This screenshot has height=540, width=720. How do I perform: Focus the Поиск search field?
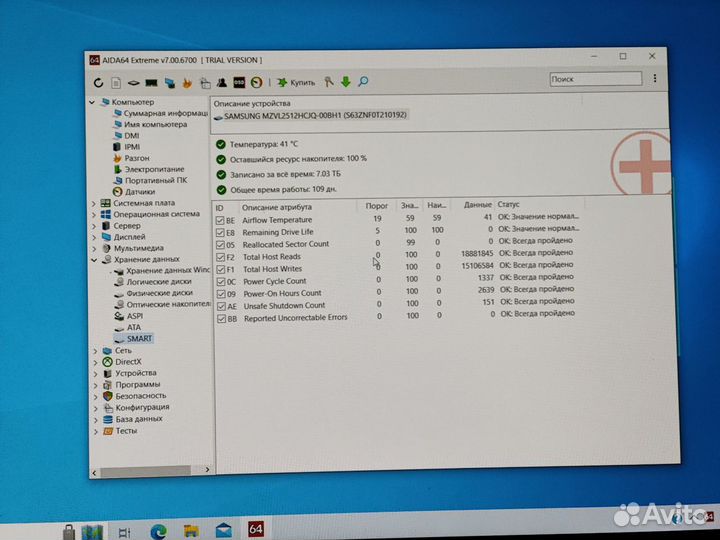595,79
